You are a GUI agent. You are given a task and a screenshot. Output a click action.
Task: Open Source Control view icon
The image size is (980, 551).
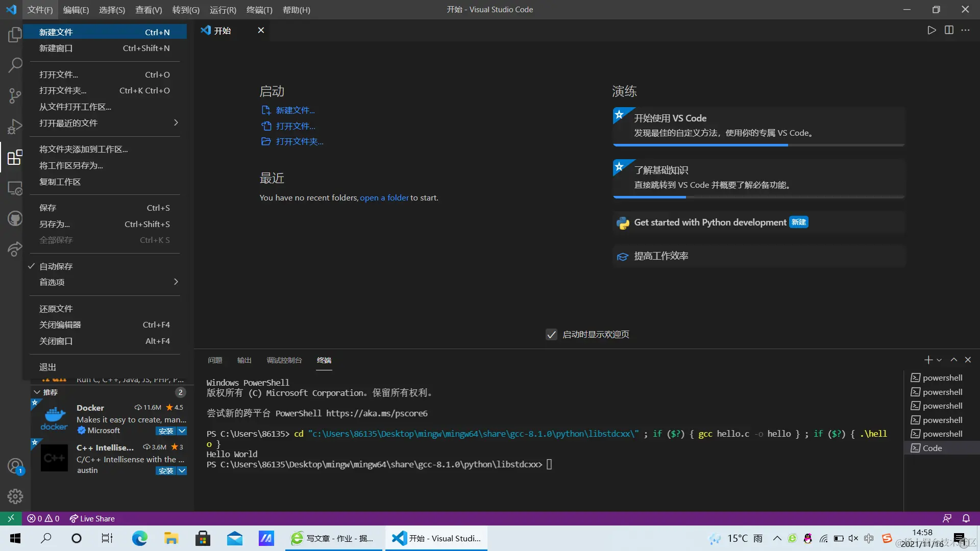pyautogui.click(x=15, y=96)
